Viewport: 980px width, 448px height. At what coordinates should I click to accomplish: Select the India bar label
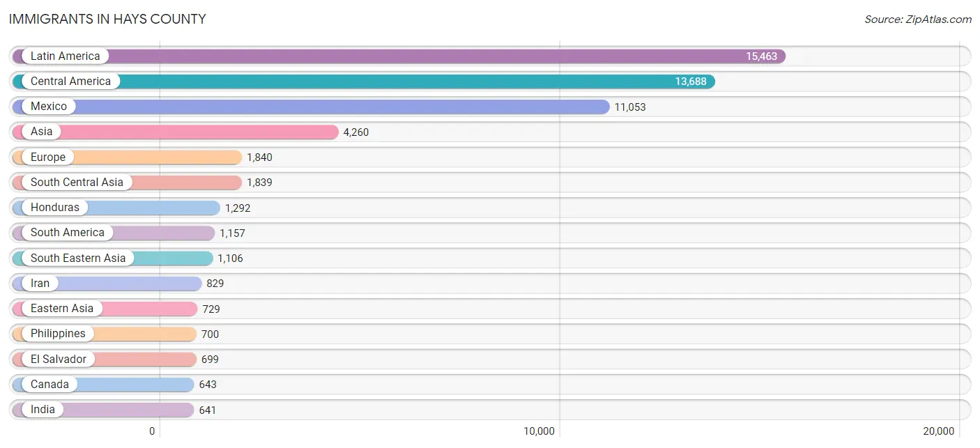pyautogui.click(x=43, y=410)
